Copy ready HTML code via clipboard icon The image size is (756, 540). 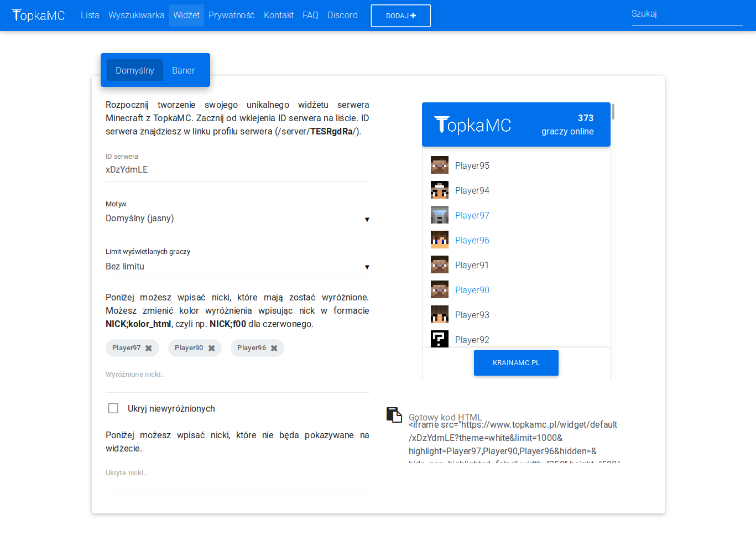pyautogui.click(x=394, y=414)
